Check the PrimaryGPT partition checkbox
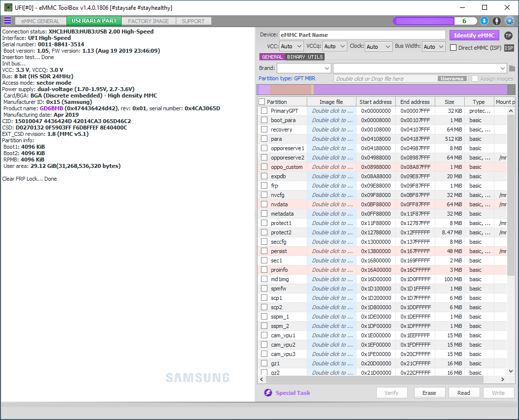 (264, 111)
